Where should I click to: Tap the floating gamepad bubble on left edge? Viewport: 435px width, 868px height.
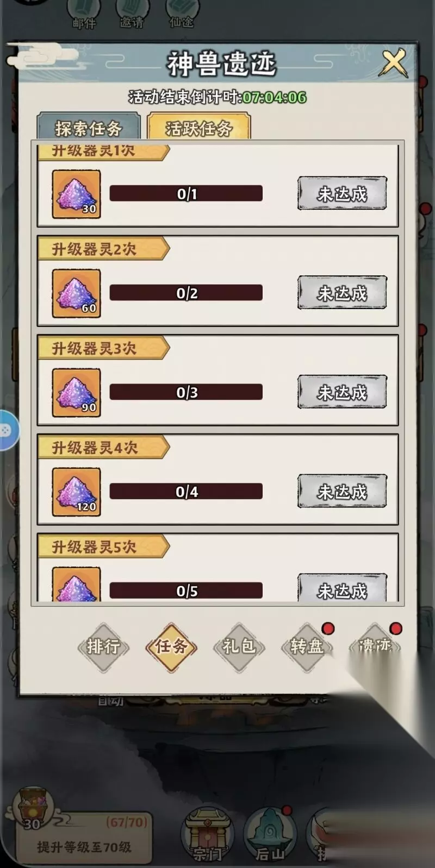pyautogui.click(x=8, y=430)
